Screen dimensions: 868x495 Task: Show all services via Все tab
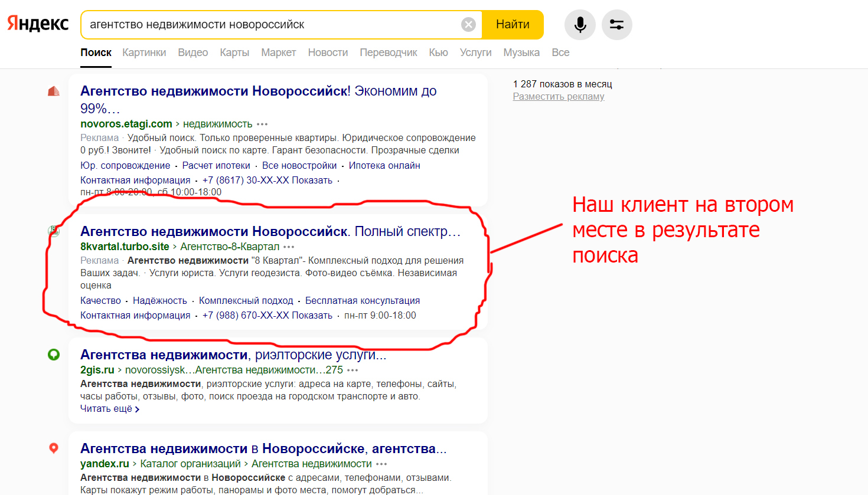[560, 53]
